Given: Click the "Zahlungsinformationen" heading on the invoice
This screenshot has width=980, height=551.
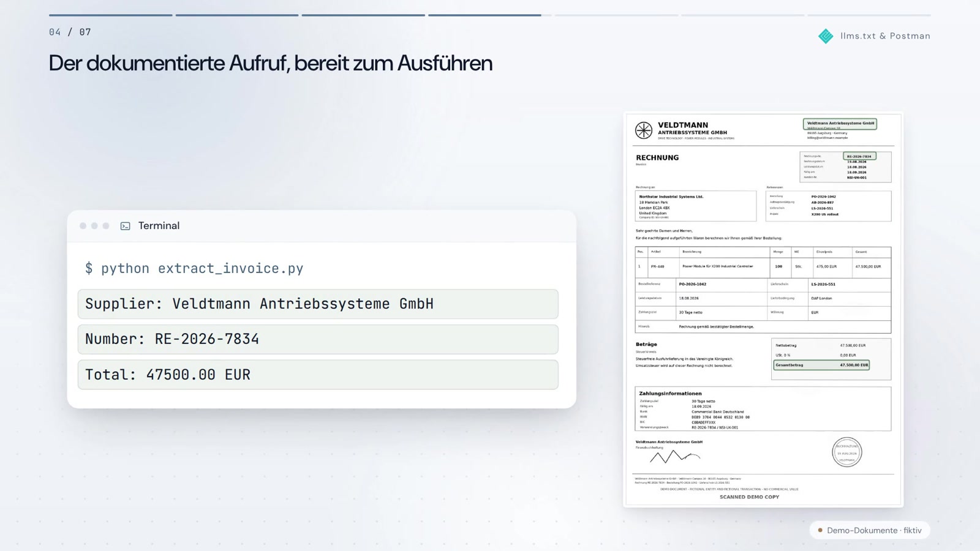Looking at the screenshot, I should pos(670,394).
